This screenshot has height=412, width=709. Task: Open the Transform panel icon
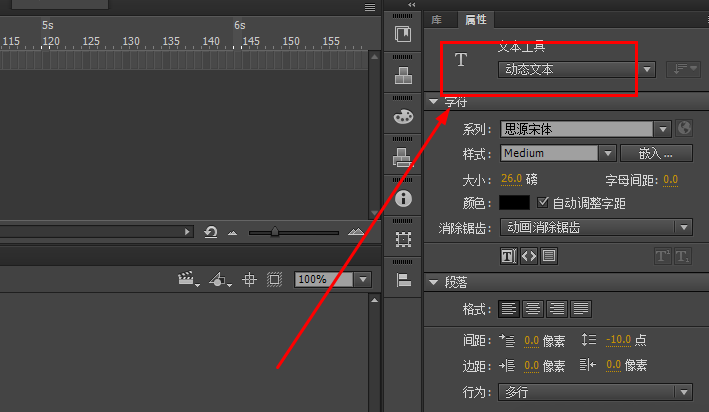[x=403, y=239]
